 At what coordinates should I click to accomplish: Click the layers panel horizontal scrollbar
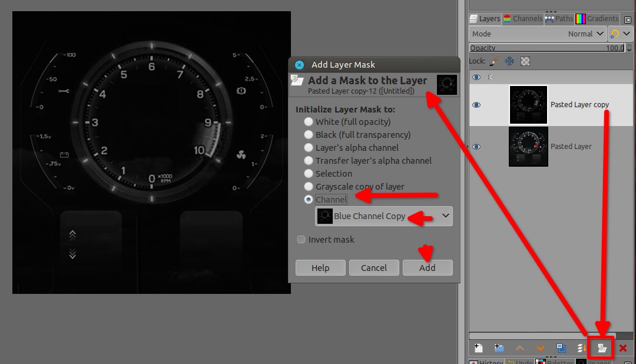click(x=542, y=336)
